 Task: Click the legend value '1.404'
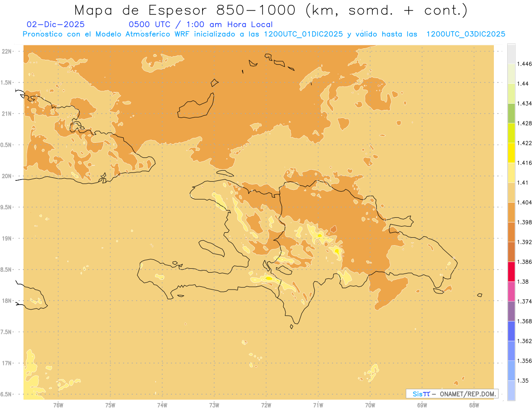pos(524,202)
